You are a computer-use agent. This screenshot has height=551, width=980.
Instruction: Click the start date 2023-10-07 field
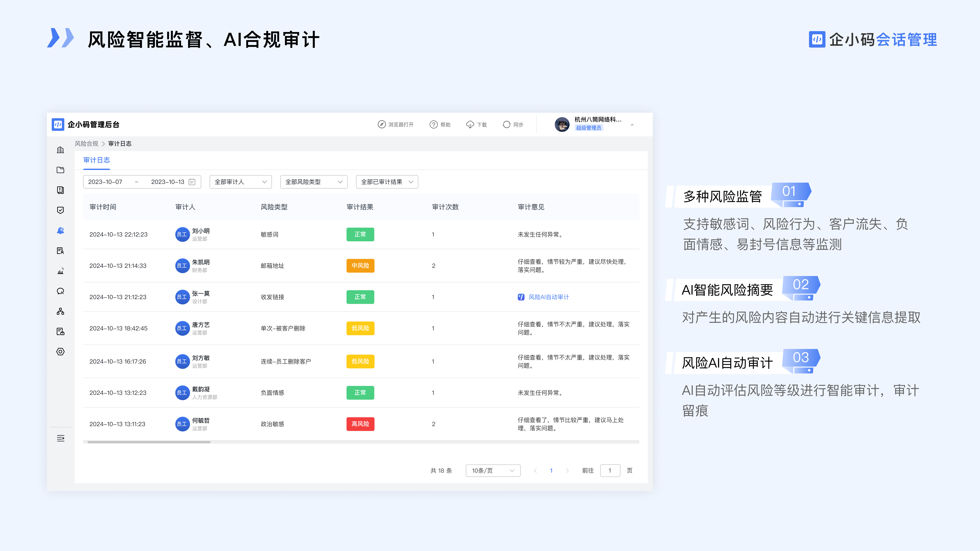coord(105,182)
